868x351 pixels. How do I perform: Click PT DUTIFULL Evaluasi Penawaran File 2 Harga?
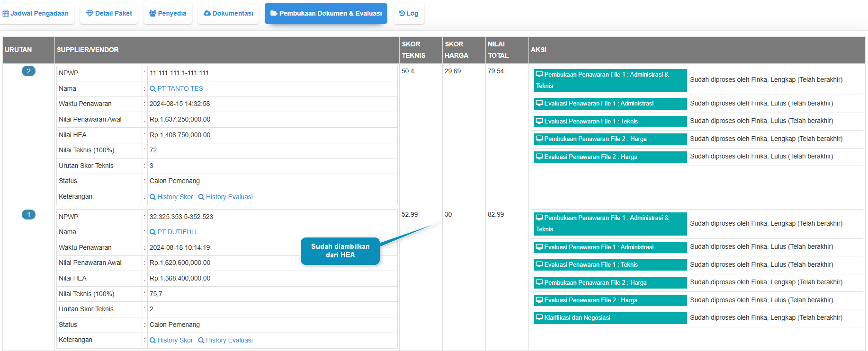610,300
